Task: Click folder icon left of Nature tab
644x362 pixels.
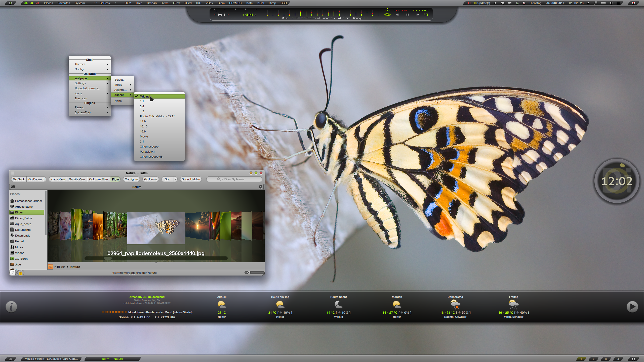Action: tap(13, 187)
